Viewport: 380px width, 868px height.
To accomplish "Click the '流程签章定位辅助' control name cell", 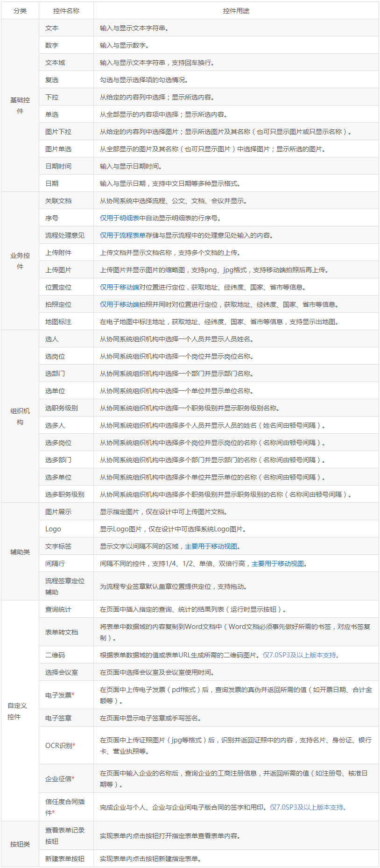I will (x=66, y=586).
